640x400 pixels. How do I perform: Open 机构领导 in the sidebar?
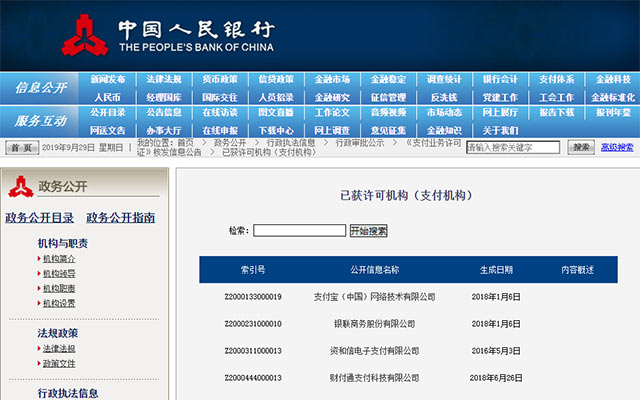58,273
